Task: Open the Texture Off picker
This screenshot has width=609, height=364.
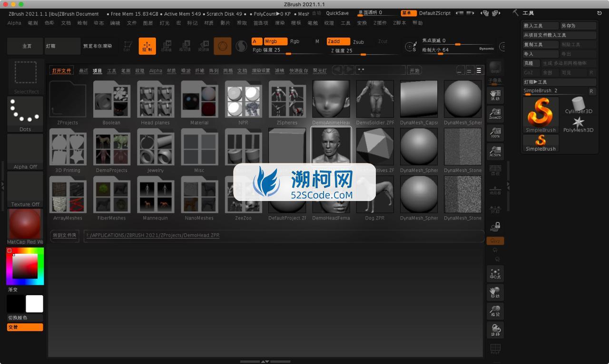Action: (25, 189)
